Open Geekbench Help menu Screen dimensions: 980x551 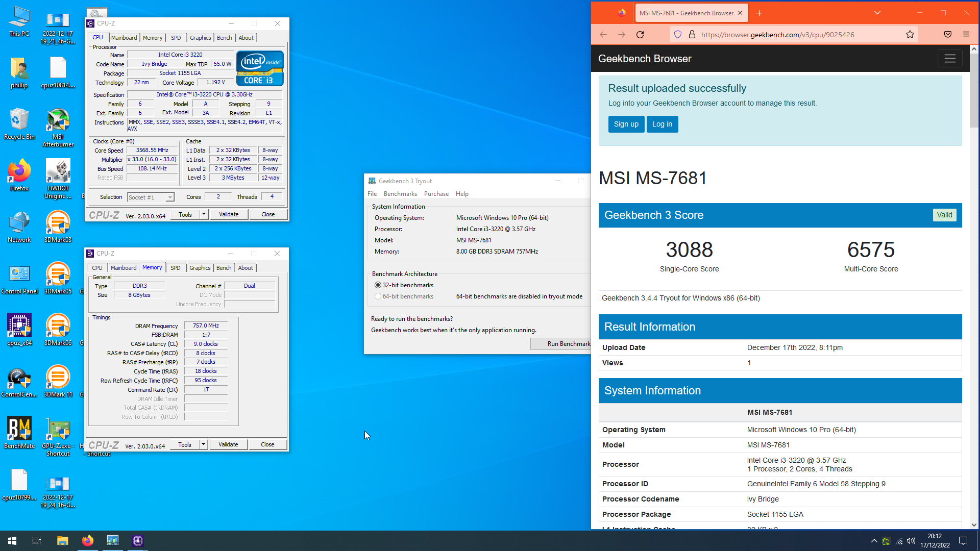pos(462,194)
